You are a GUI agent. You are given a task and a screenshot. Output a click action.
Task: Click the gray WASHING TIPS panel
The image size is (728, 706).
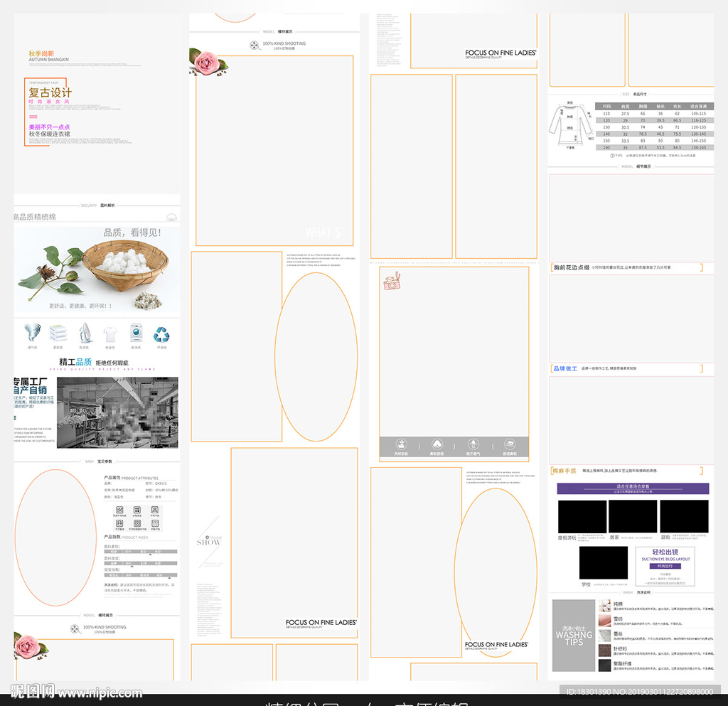(x=573, y=636)
